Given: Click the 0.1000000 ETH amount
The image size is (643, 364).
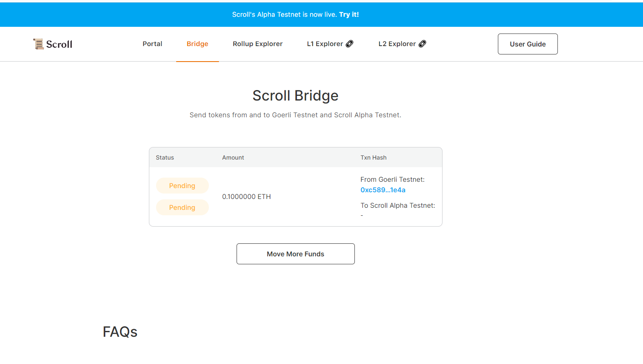Looking at the screenshot, I should tap(247, 196).
